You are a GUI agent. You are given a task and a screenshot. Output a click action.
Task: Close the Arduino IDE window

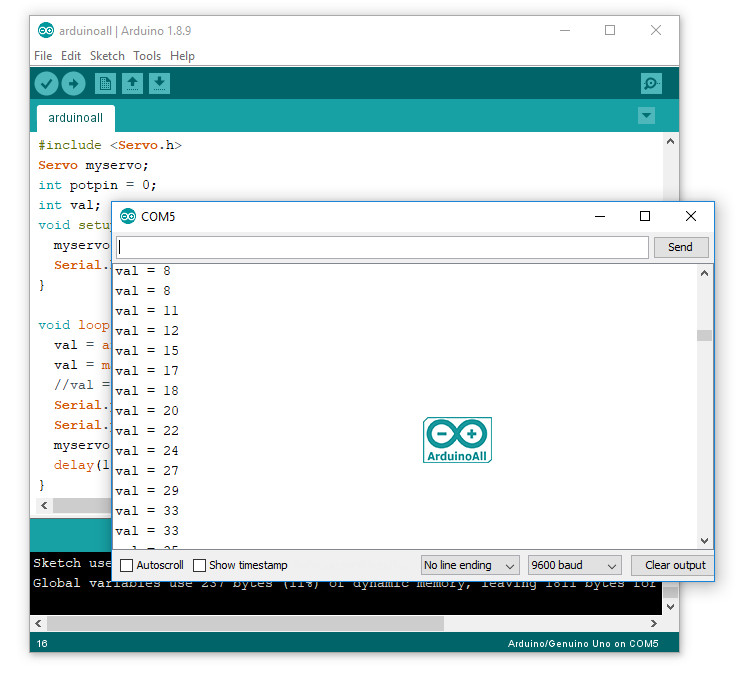pos(656,30)
